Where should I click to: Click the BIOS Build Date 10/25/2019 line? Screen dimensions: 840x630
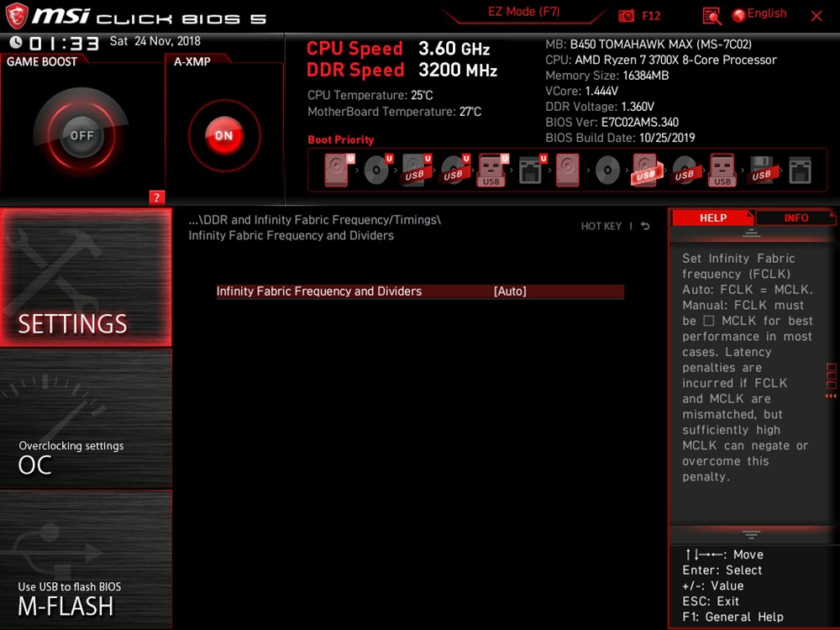pyautogui.click(x=620, y=138)
